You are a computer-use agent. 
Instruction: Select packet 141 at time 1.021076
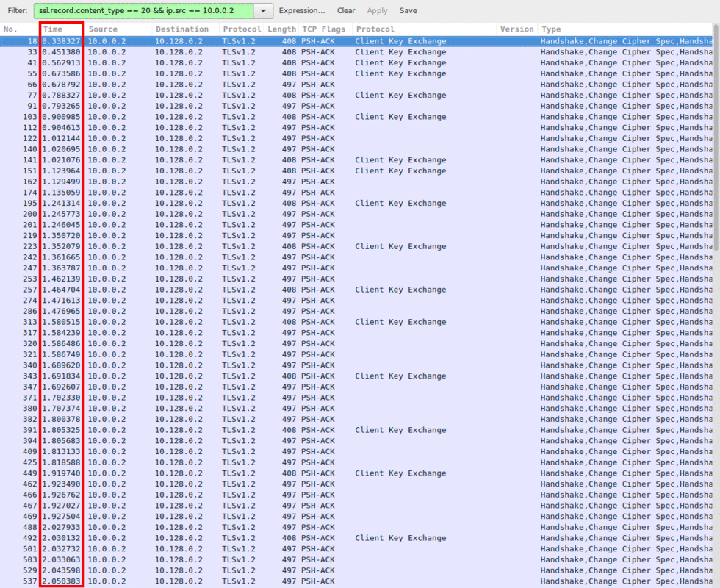[356, 160]
